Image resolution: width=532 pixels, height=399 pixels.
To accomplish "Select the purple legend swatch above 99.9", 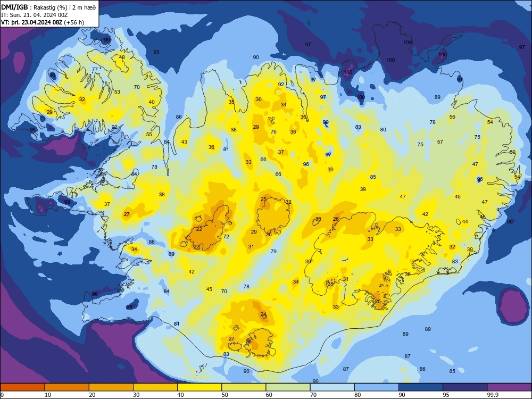I will click(509, 387).
